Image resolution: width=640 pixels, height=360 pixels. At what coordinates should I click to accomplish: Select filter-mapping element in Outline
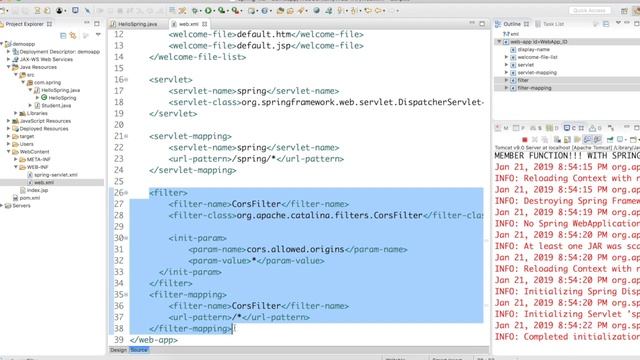tap(534, 88)
